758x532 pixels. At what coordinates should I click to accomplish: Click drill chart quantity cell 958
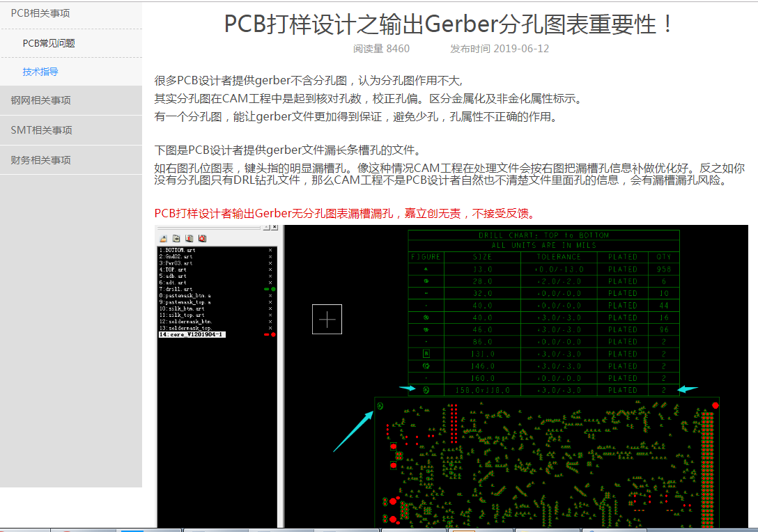[x=664, y=269]
